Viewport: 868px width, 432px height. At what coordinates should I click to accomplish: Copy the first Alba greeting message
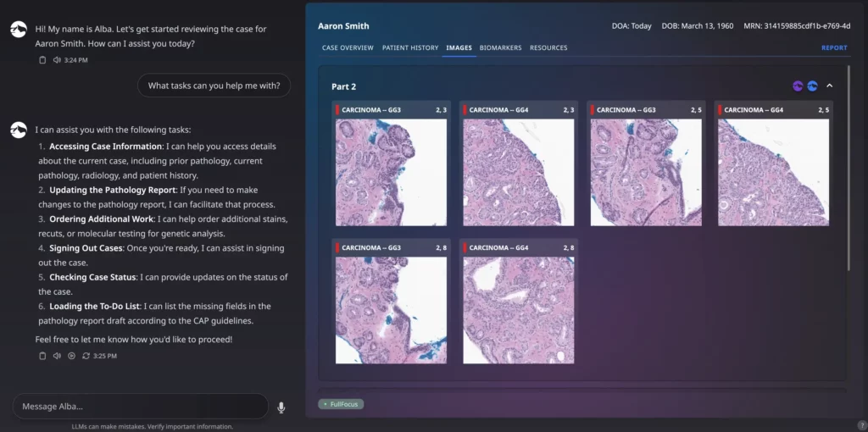click(x=43, y=60)
